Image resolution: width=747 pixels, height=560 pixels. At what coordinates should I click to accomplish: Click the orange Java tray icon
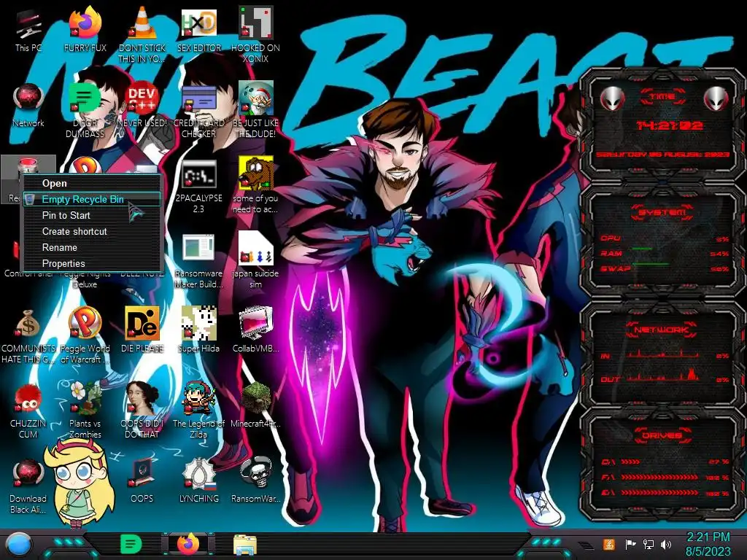[x=609, y=544]
